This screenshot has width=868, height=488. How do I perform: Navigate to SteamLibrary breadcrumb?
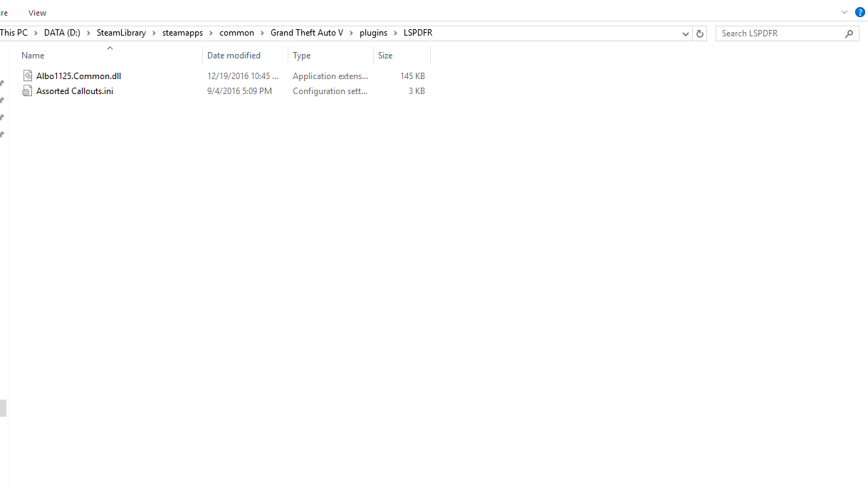[121, 33]
